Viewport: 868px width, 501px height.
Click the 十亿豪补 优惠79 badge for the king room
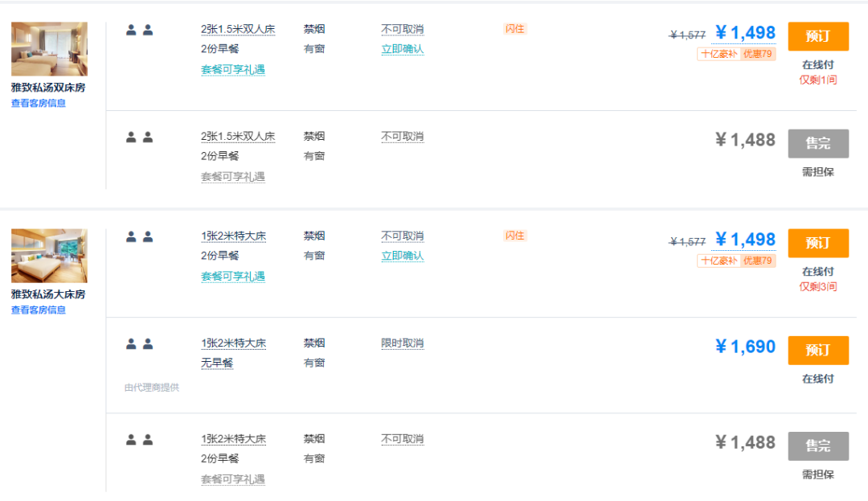736,261
